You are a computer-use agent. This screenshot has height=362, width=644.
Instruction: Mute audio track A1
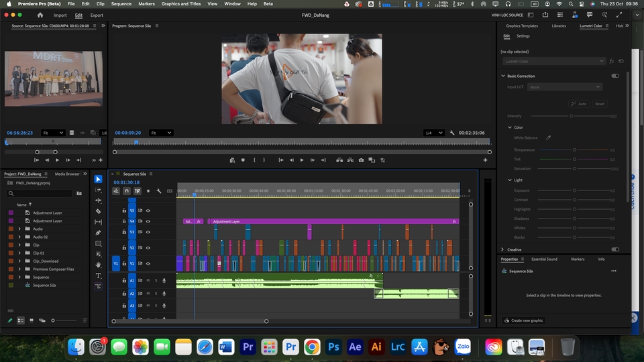click(148, 280)
